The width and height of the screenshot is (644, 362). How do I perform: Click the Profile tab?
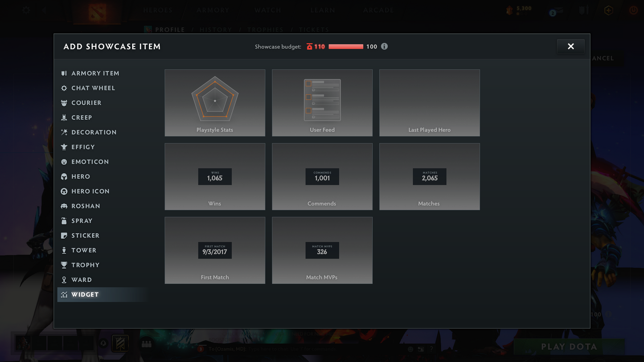pos(170,30)
